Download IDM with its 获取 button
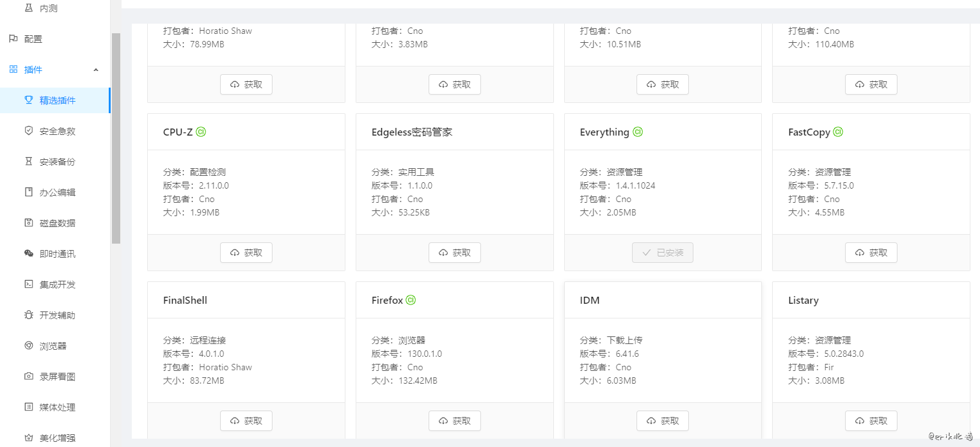The width and height of the screenshot is (980, 447). pyautogui.click(x=662, y=421)
